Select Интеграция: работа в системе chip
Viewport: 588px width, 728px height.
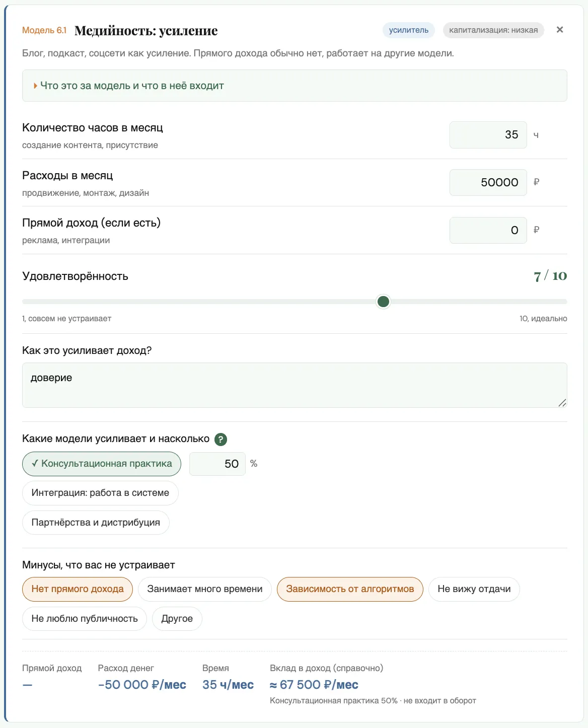click(100, 493)
